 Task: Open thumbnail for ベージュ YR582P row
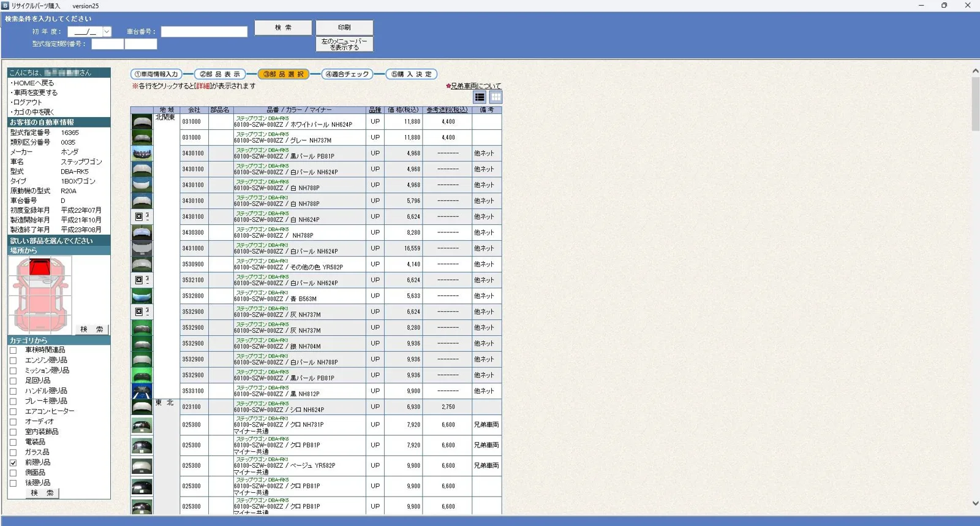point(142,466)
